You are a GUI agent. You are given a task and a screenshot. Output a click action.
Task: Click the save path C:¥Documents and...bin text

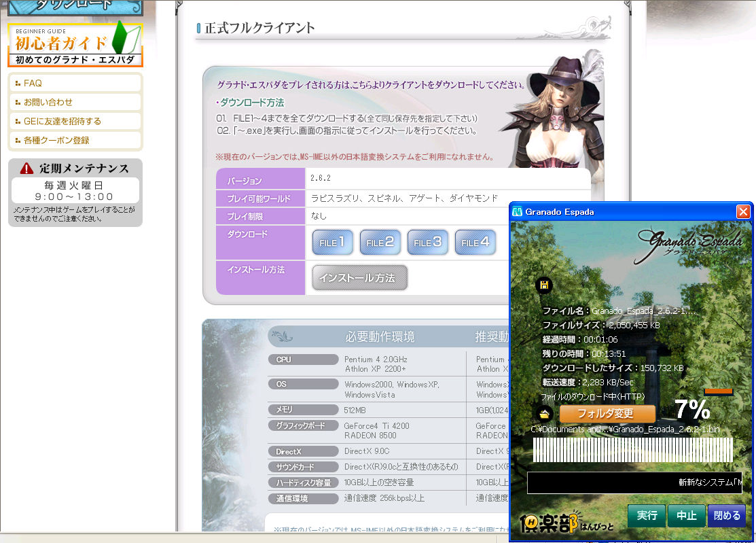click(625, 430)
